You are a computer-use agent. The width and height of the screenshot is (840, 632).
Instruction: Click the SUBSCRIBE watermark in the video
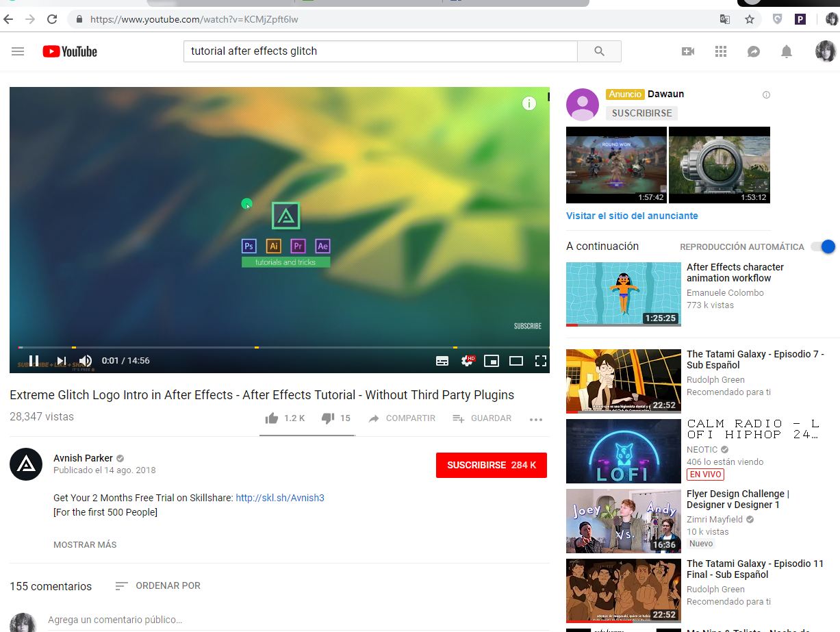(x=528, y=326)
